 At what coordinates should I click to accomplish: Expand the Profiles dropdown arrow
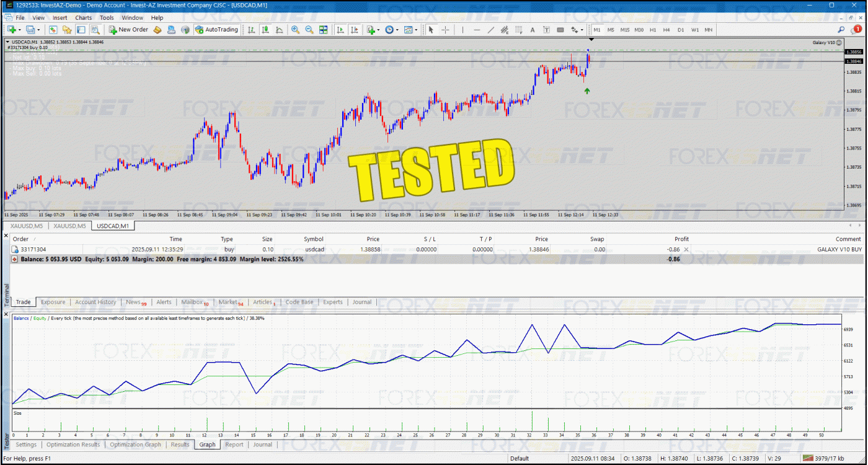[38, 29]
